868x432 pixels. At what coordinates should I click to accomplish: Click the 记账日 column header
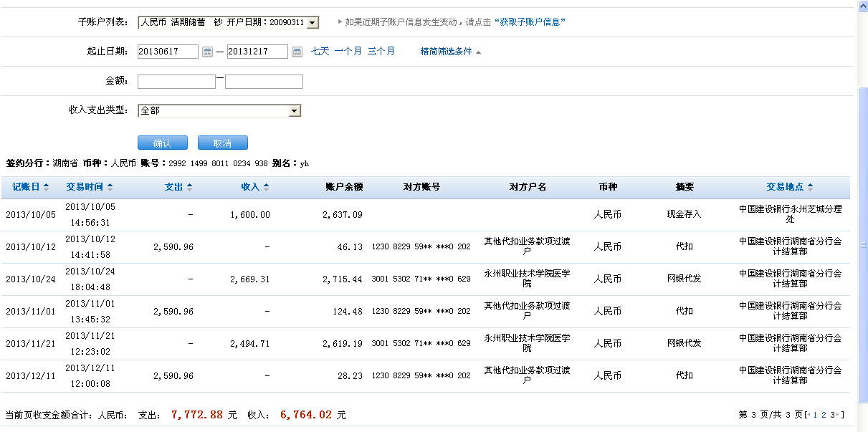(x=26, y=187)
